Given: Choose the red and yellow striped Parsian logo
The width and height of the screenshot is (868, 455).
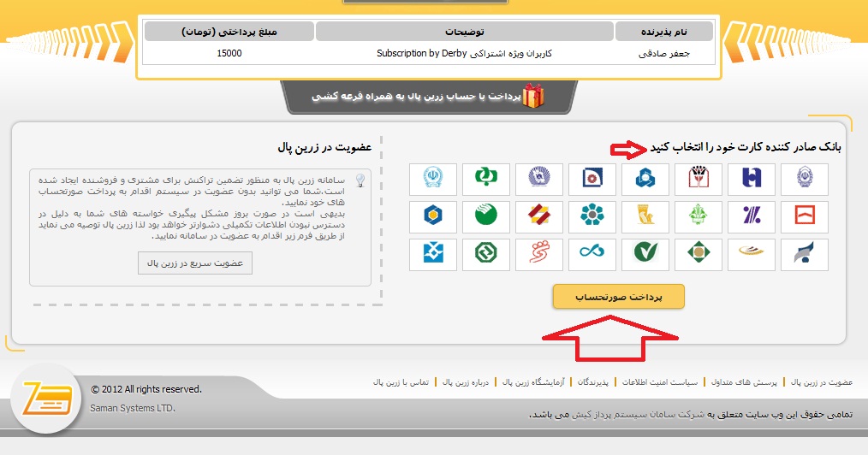Looking at the screenshot, I should pyautogui.click(x=539, y=216).
